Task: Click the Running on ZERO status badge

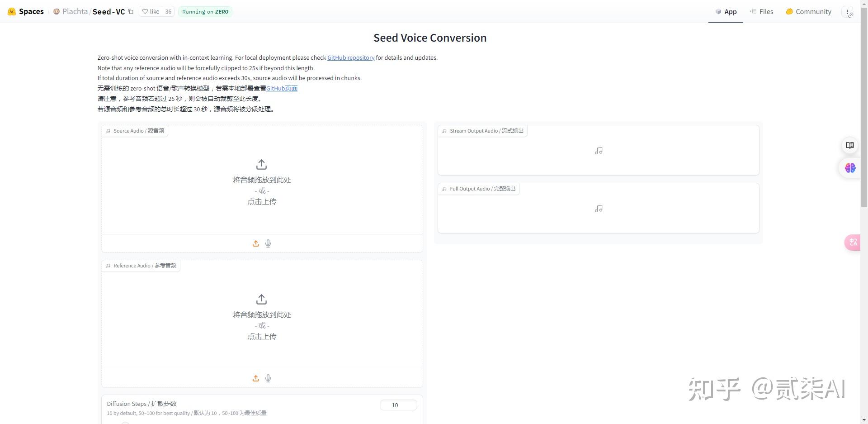Action: pos(205,11)
